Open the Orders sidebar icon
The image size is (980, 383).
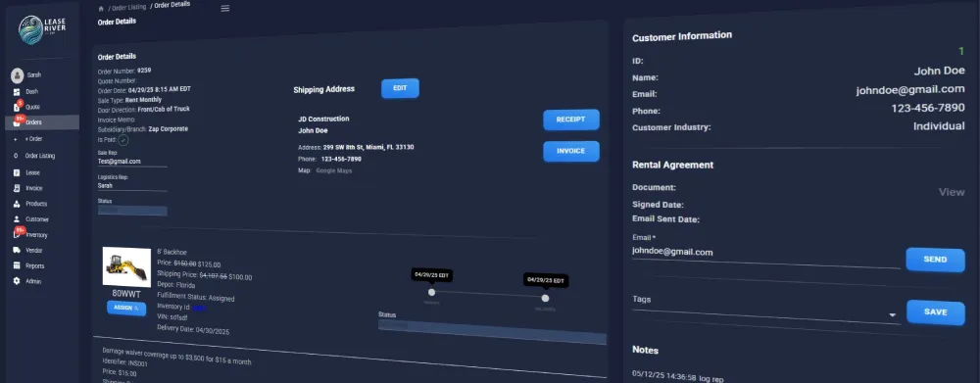pos(17,122)
